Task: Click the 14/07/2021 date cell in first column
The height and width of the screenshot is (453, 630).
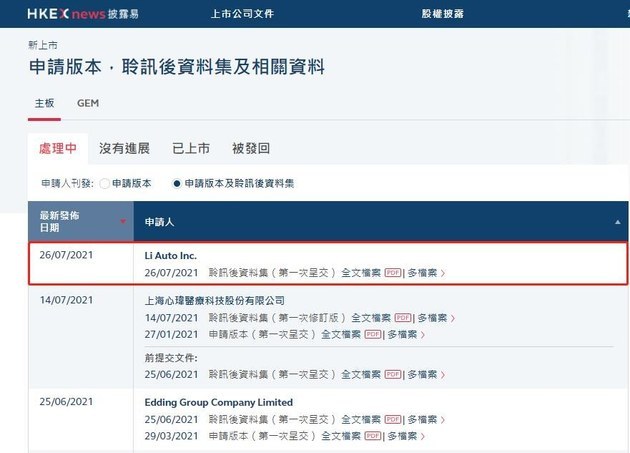Action: pos(66,300)
